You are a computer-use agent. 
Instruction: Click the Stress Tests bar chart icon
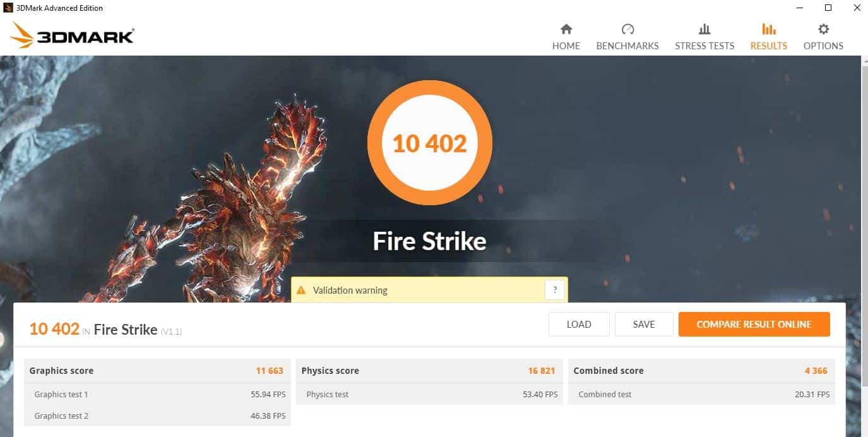705,29
